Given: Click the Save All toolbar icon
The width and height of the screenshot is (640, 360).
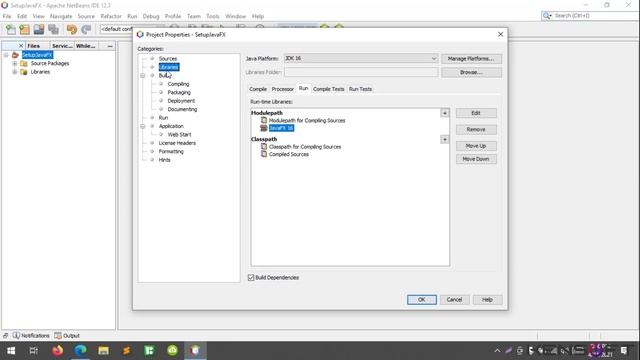Looking at the screenshot, I should 53,29.
